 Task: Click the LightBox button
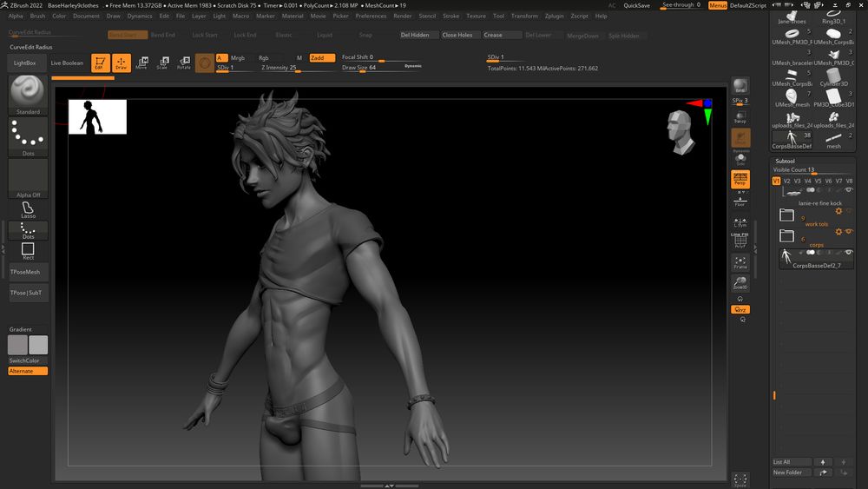25,63
